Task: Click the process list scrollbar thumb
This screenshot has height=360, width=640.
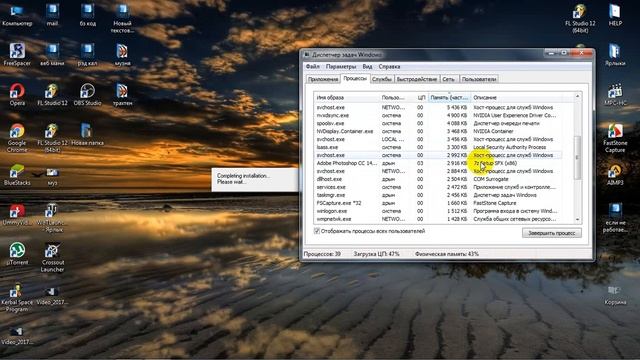Action: (578, 158)
